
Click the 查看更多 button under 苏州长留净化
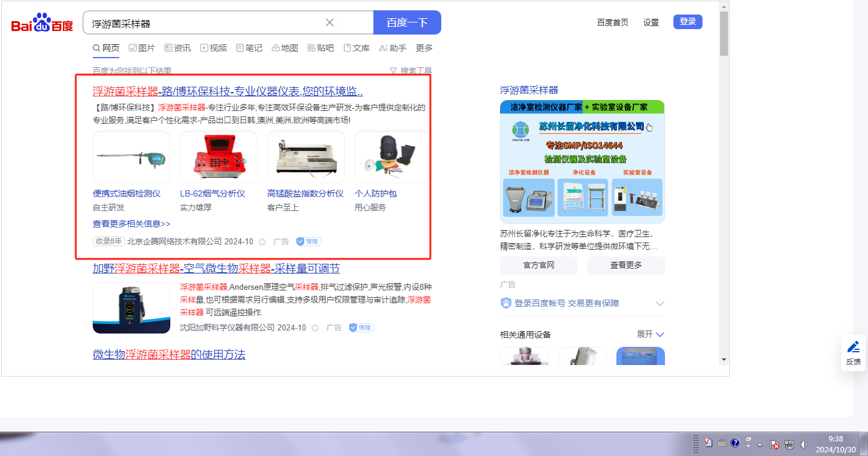pyautogui.click(x=626, y=265)
